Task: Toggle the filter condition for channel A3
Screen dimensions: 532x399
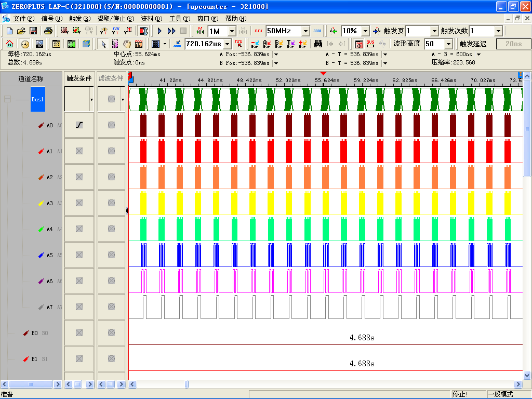Action: (111, 203)
